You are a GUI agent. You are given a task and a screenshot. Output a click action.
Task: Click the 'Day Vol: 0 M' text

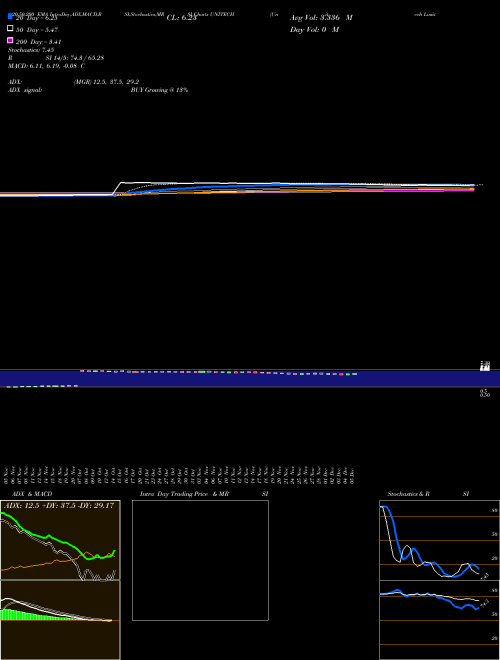pos(314,29)
